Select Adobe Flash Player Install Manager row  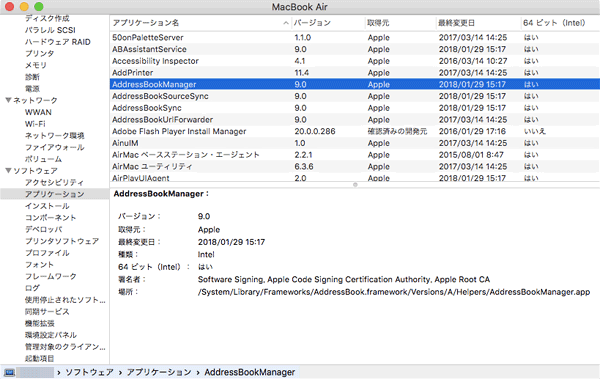pyautogui.click(x=355, y=131)
